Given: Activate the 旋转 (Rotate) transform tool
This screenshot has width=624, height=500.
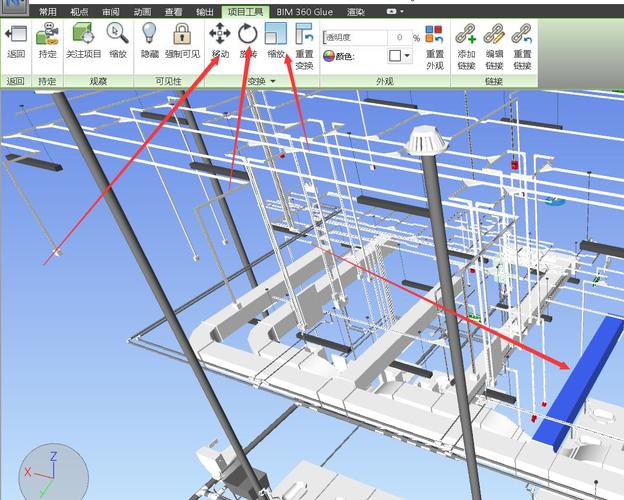Looking at the screenshot, I should click(248, 33).
